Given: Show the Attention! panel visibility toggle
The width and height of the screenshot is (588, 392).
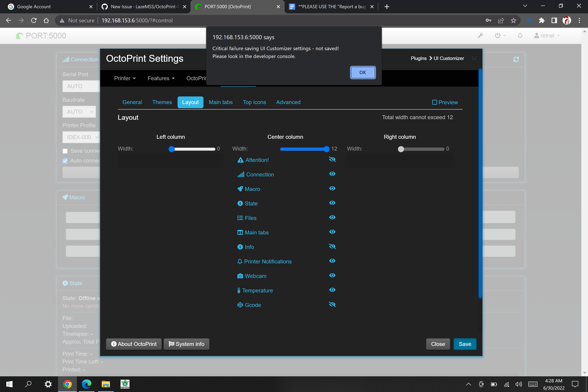Looking at the screenshot, I should [332, 159].
